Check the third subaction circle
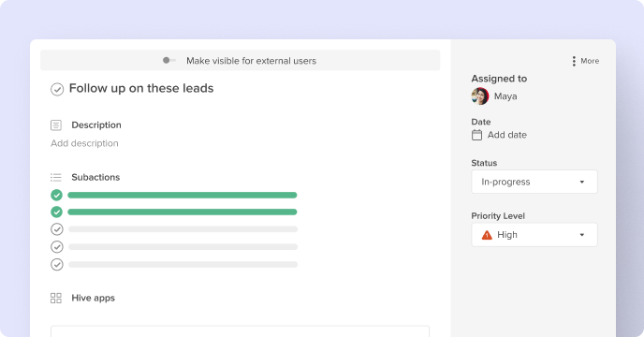This screenshot has height=337, width=644. click(x=57, y=229)
